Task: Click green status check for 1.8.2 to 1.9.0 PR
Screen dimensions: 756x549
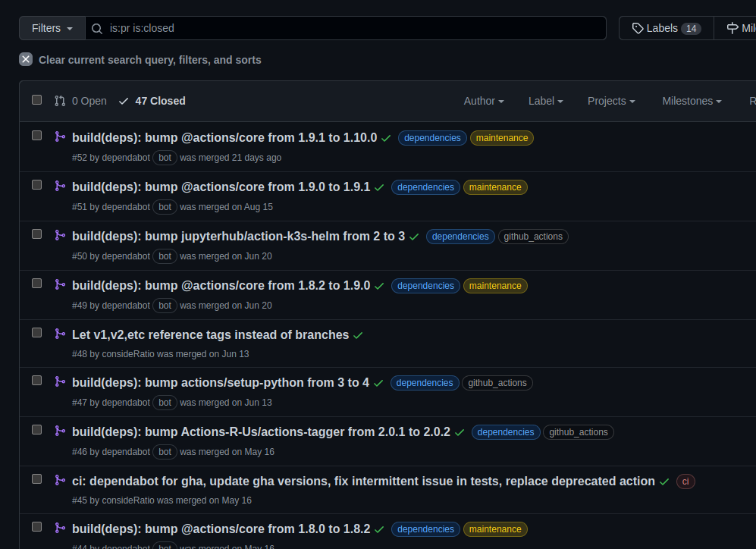Action: point(379,287)
